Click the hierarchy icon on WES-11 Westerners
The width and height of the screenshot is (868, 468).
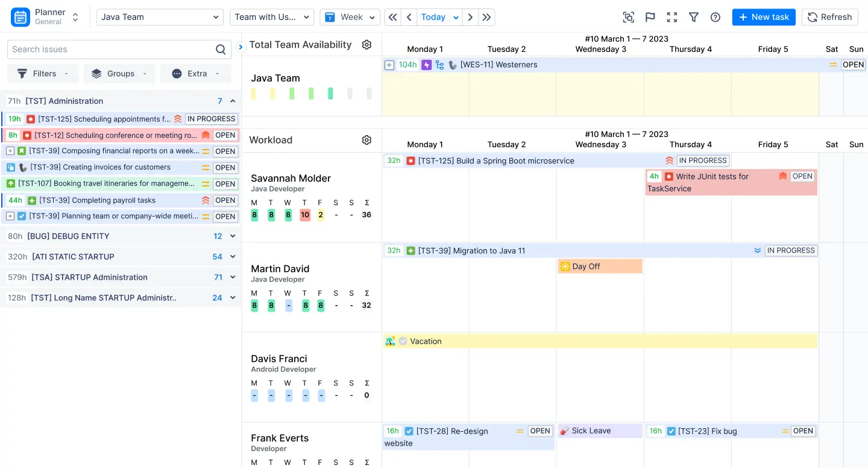[439, 65]
